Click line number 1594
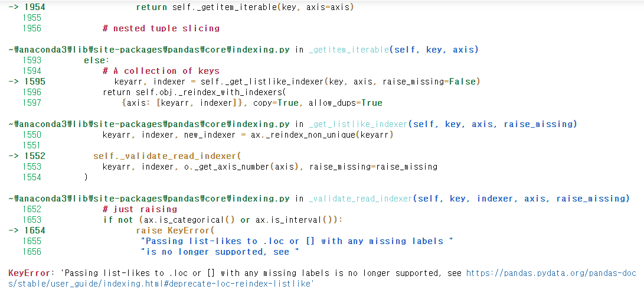This screenshot has width=644, height=302. [32, 71]
